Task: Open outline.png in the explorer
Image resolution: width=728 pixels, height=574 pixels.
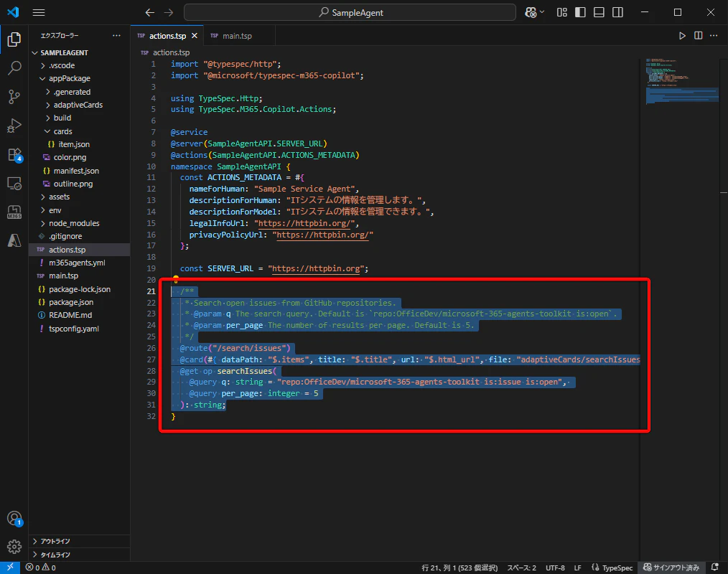Action: click(73, 184)
